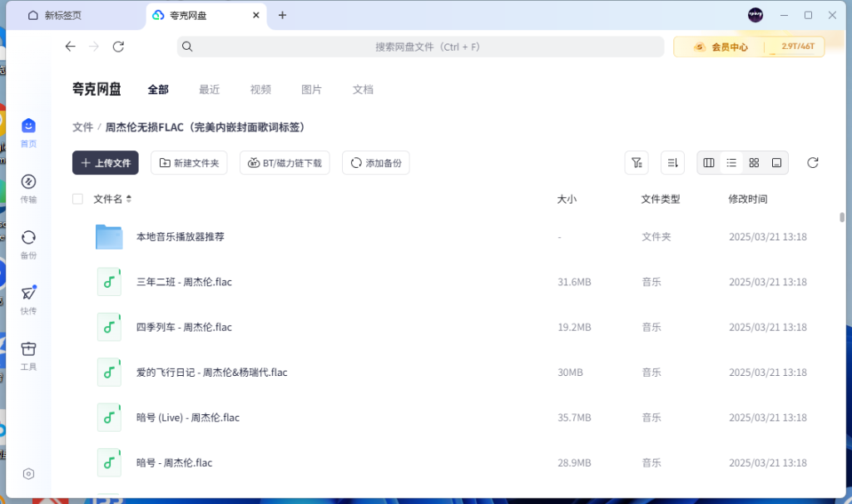Click music icon of 爱的飞行日记 file

(109, 372)
